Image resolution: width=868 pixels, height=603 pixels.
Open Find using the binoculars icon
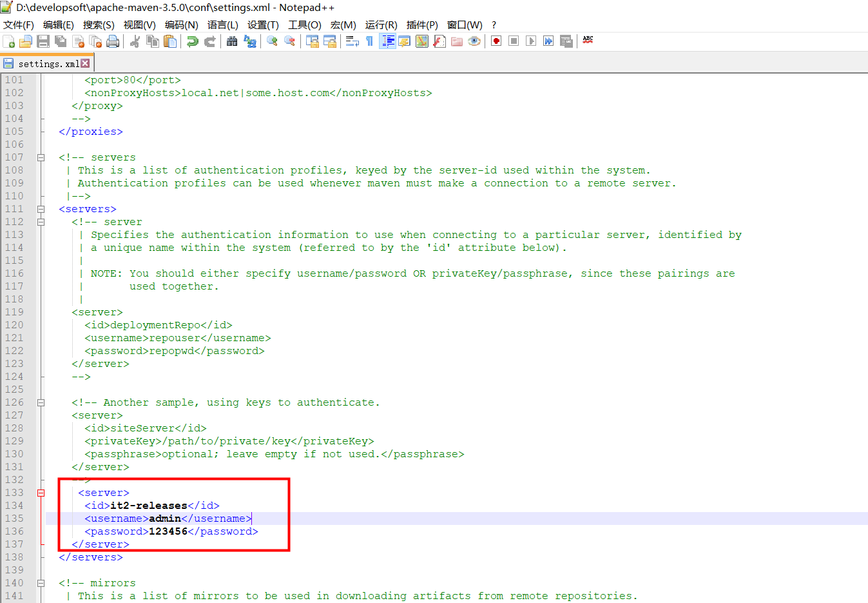[x=232, y=41]
